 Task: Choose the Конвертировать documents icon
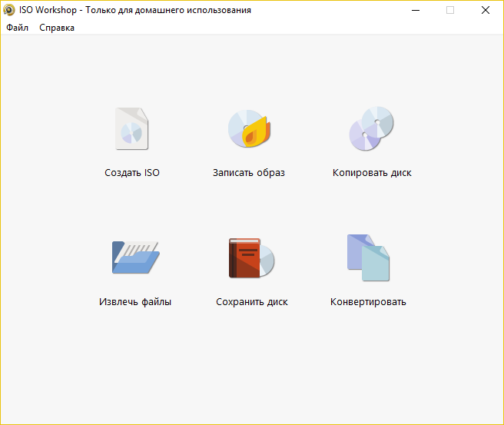click(x=368, y=257)
